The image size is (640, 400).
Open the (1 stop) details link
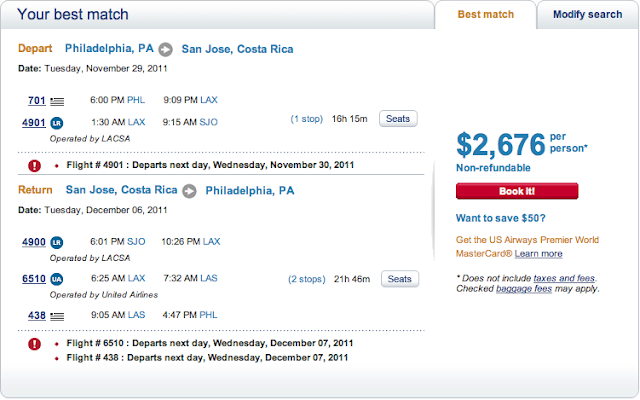pyautogui.click(x=306, y=119)
